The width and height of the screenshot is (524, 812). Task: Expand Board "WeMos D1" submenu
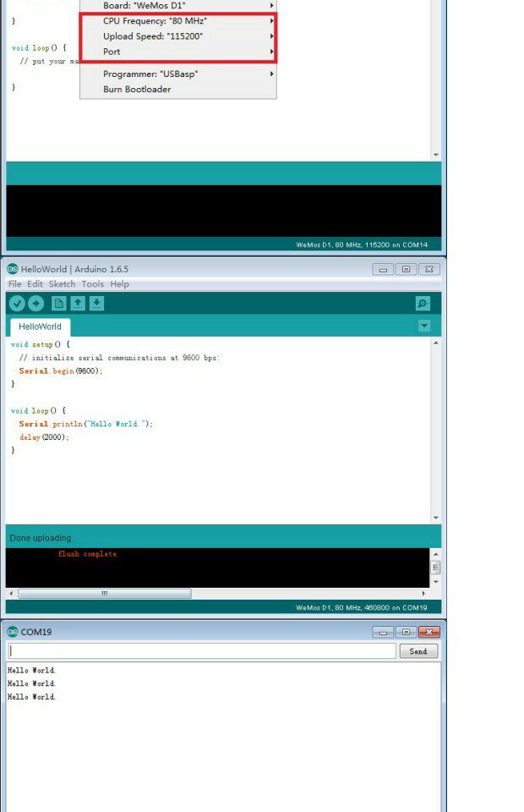(178, 5)
